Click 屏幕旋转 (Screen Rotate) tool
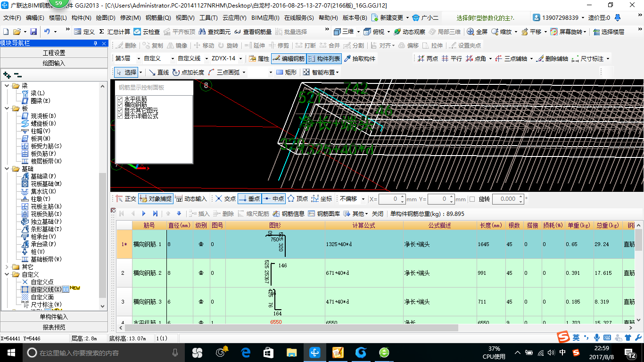 [567, 32]
